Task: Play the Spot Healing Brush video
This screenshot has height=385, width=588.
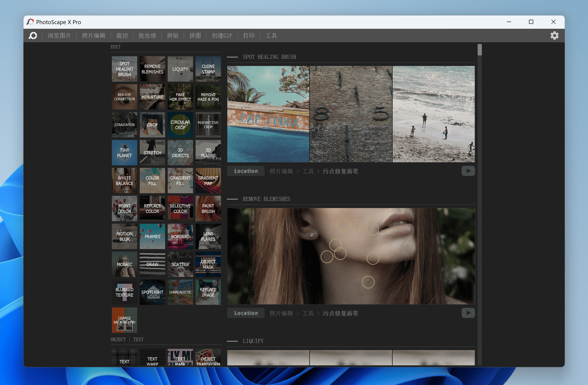Action: (x=468, y=171)
